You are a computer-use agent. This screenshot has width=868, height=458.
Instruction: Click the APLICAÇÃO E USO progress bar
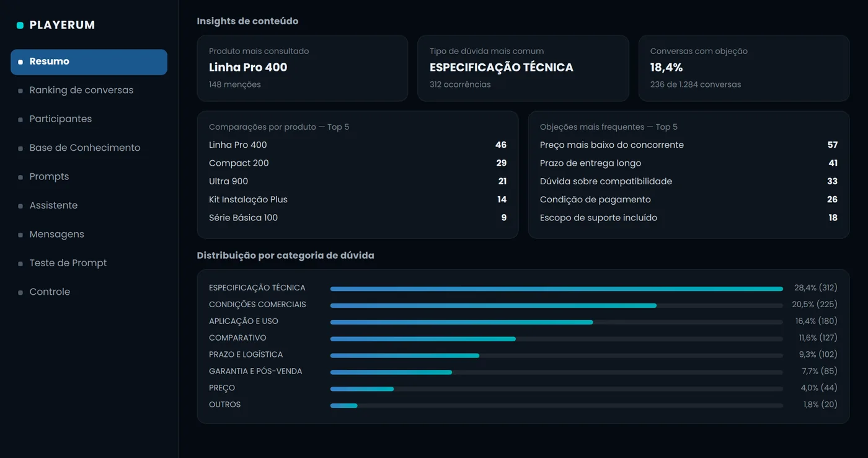click(557, 322)
